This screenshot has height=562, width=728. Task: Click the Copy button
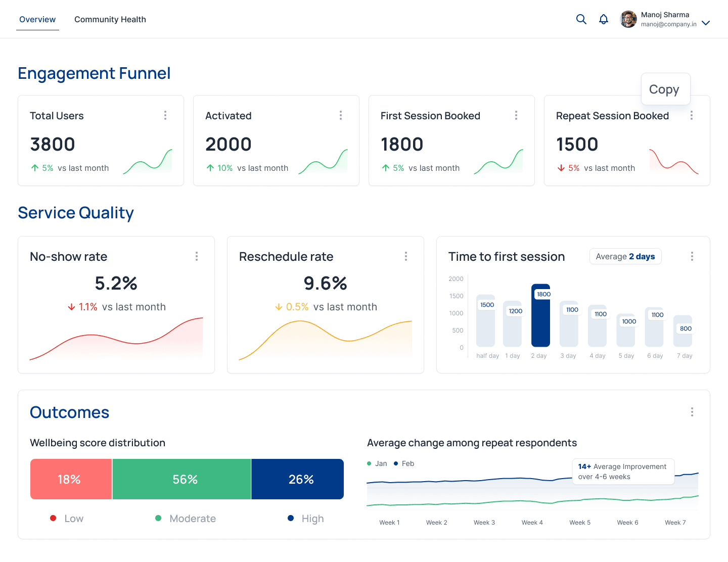[666, 89]
